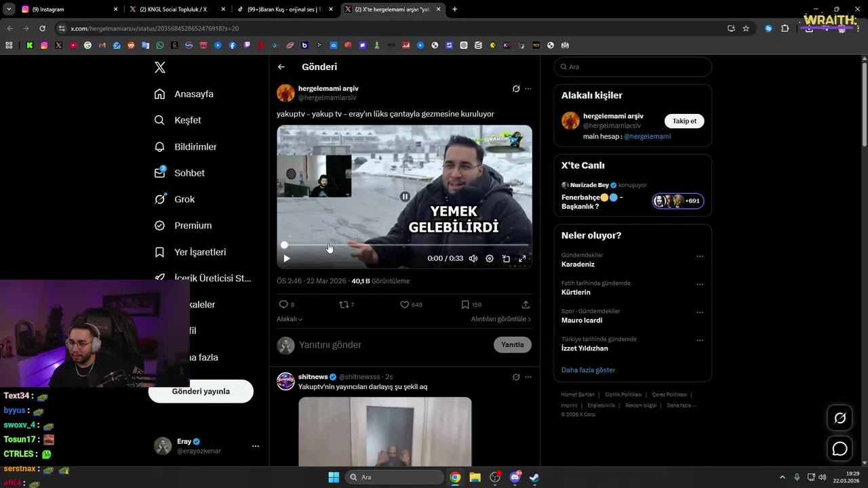Go back with the Gönderi arrow
This screenshot has width=868, height=488.
281,66
